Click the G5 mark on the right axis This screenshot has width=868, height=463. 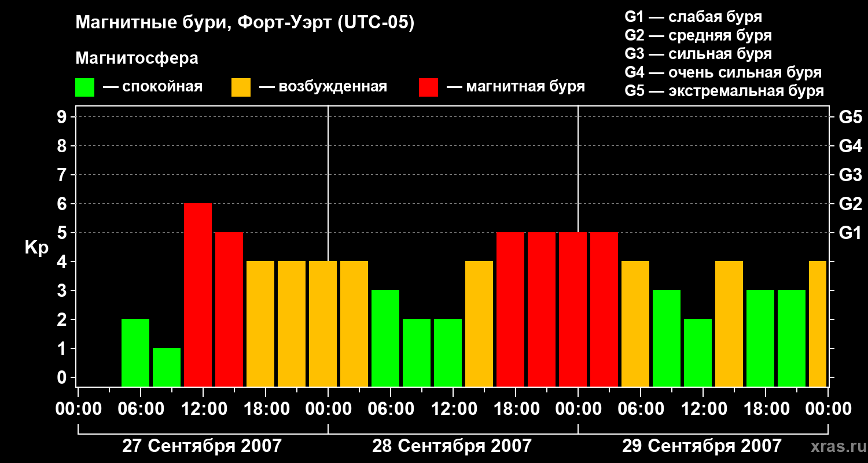pyautogui.click(x=850, y=117)
